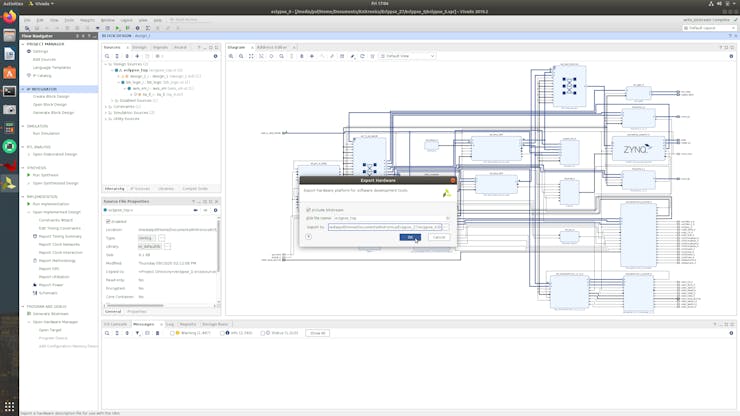This screenshot has height=416, width=740.
Task: Switch to the Design tab
Action: pos(139,47)
